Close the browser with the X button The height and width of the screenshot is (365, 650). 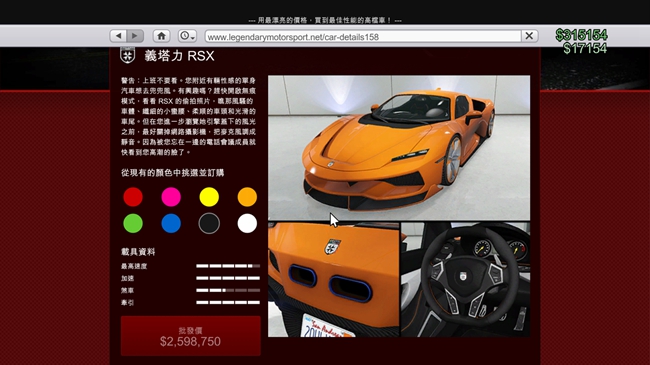click(x=529, y=36)
